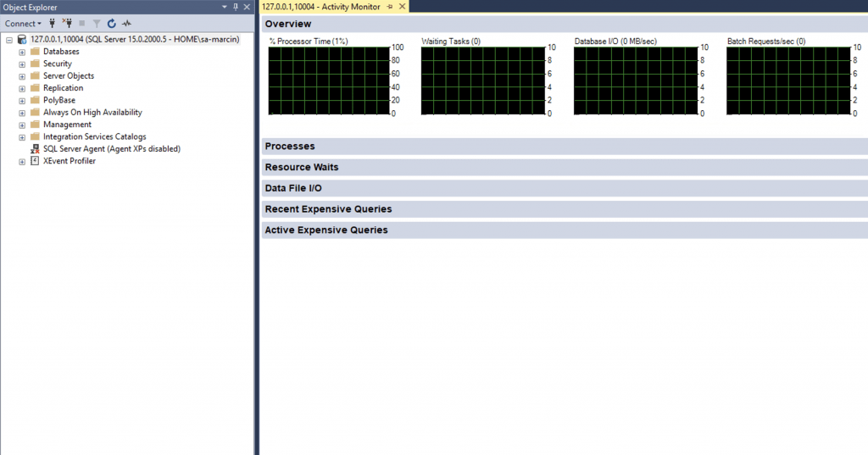Refresh Object Explorer with the refresh icon
The height and width of the screenshot is (455, 868).
click(x=111, y=23)
